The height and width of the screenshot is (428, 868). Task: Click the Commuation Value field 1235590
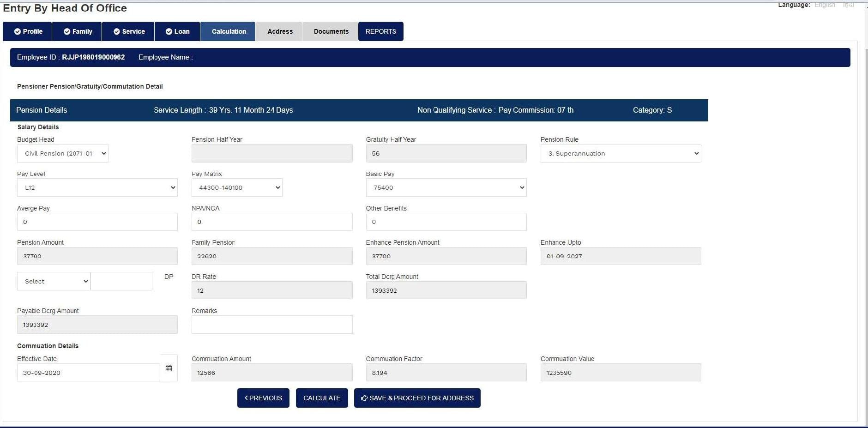coord(621,373)
